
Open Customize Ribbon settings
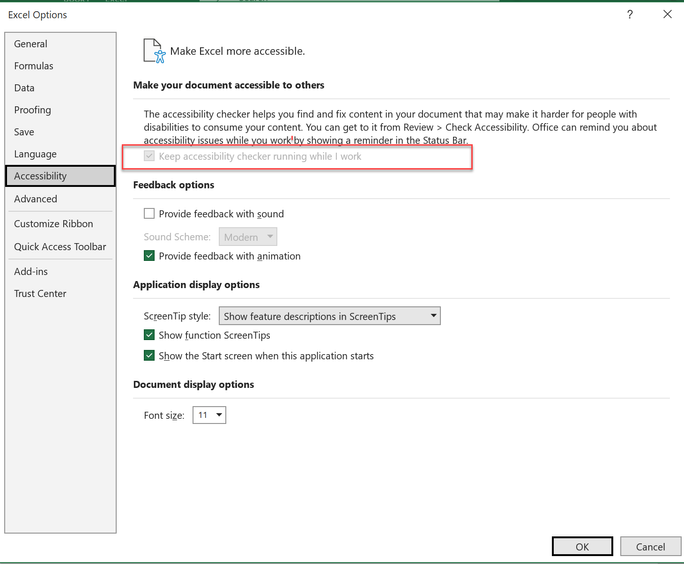click(60, 224)
